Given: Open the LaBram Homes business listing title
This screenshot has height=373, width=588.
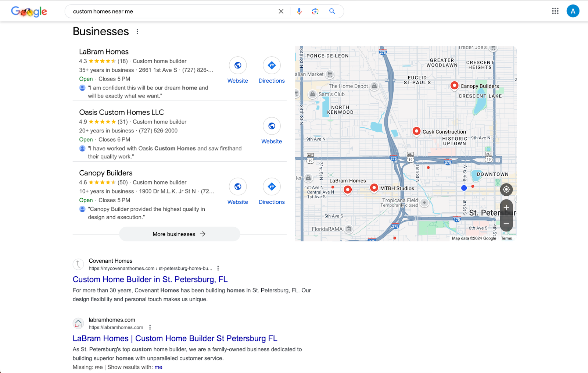Looking at the screenshot, I should pos(104,52).
